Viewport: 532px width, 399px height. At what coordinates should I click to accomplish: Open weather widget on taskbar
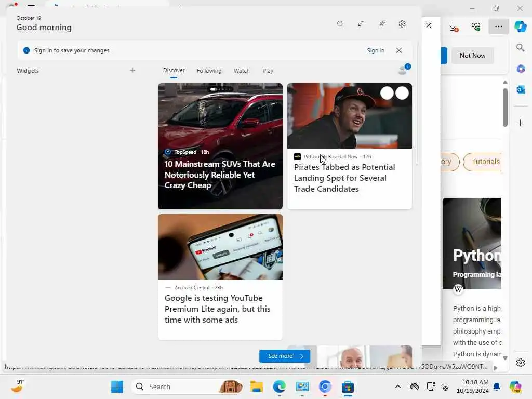(x=17, y=386)
